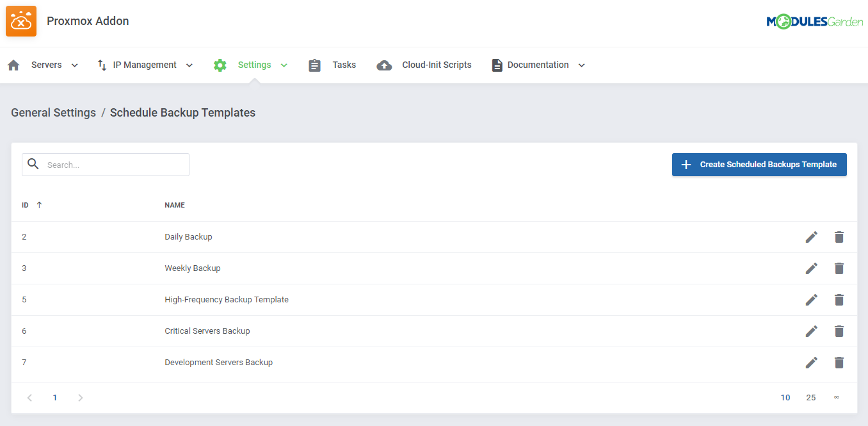Click the magnifier icon in search box
Image resolution: width=868 pixels, height=426 pixels.
tap(33, 164)
